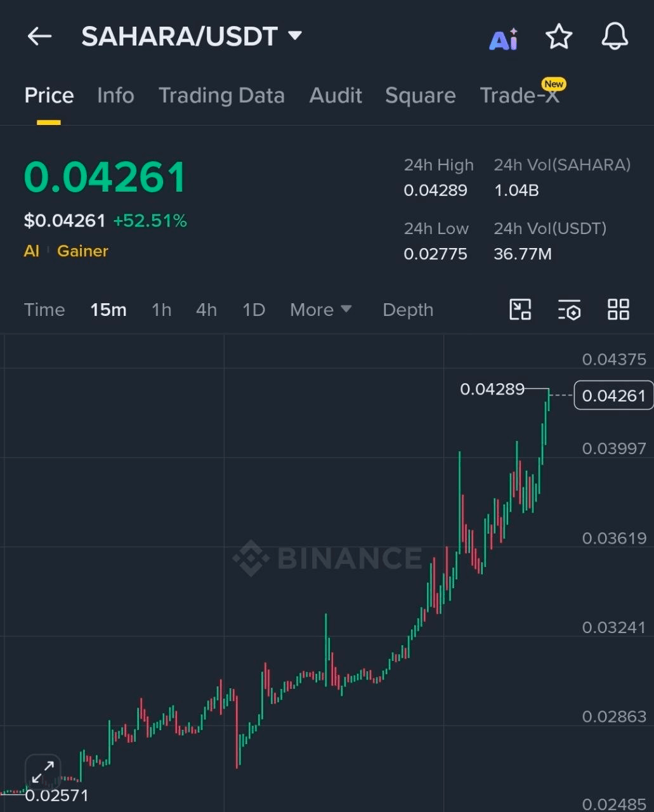Tap the 24h Low value 0.02775
This screenshot has width=654, height=812.
tap(436, 254)
